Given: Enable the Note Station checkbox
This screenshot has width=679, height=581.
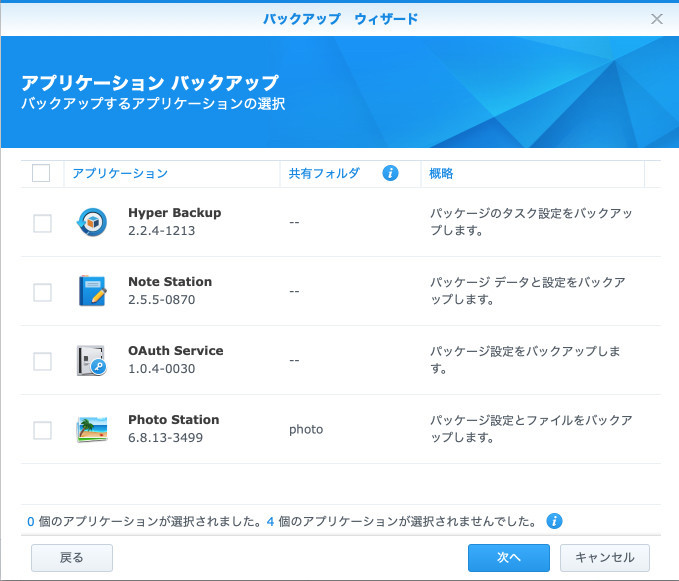Looking at the screenshot, I should (x=42, y=293).
